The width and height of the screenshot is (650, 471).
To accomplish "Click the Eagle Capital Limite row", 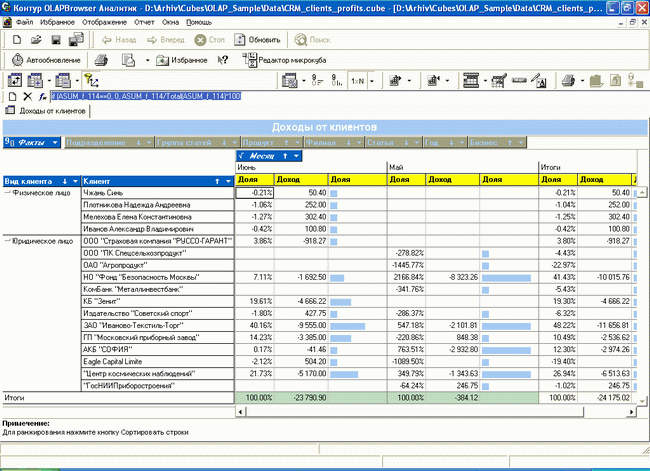I will tap(158, 362).
